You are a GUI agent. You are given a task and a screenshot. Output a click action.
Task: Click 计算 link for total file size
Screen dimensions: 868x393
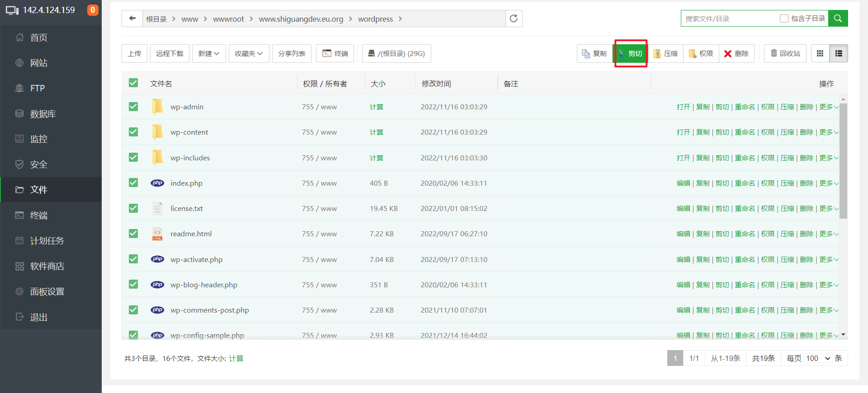[x=236, y=359]
